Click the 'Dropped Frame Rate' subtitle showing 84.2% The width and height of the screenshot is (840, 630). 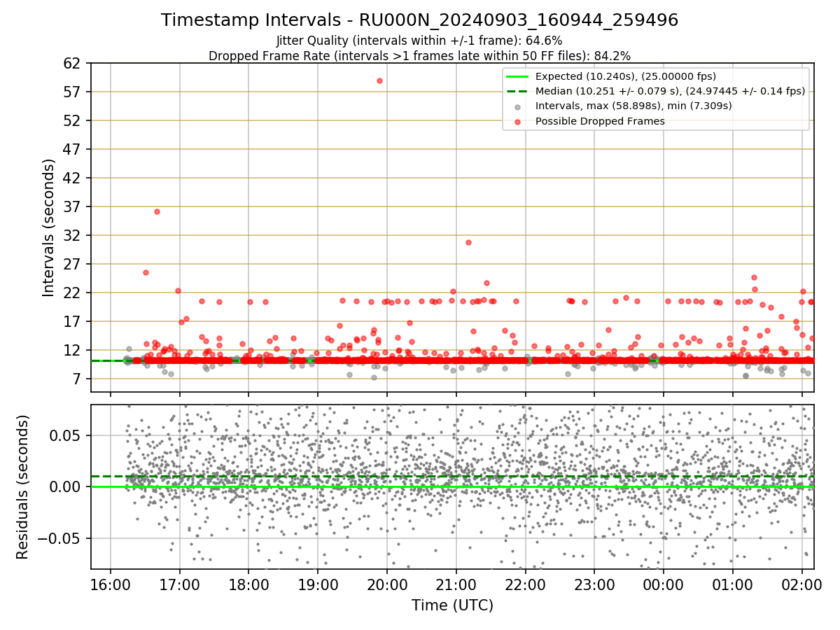tap(419, 56)
